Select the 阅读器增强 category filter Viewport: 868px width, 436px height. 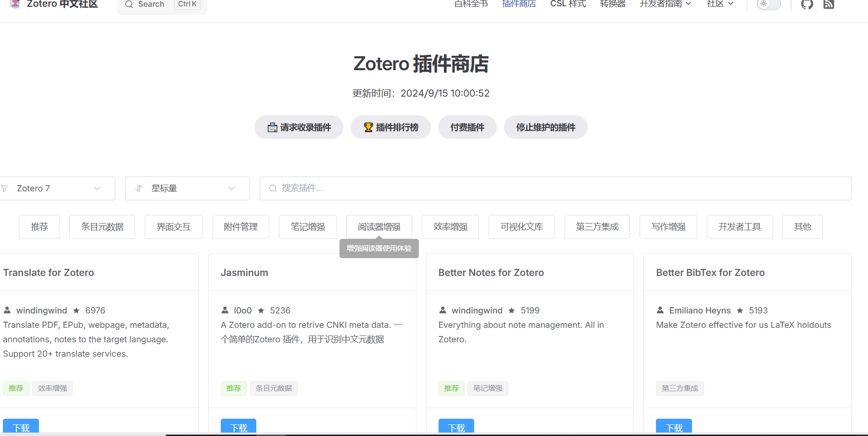pyautogui.click(x=379, y=227)
